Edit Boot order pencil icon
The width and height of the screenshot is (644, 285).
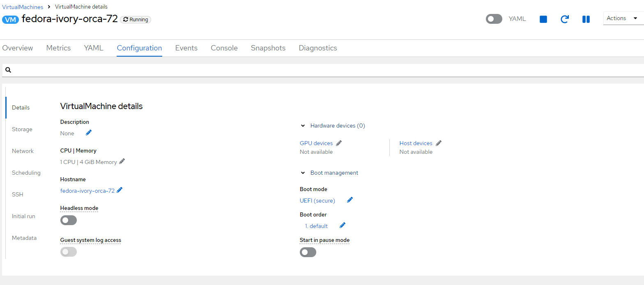tap(343, 225)
